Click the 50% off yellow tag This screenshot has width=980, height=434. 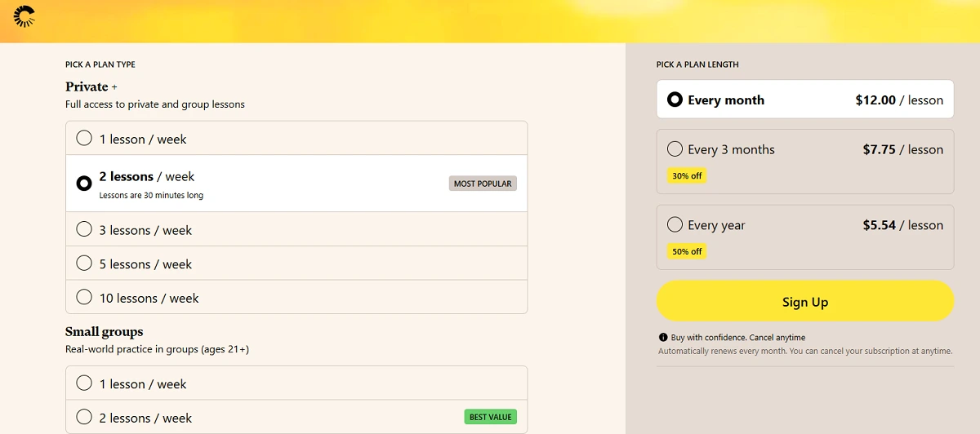[686, 252]
